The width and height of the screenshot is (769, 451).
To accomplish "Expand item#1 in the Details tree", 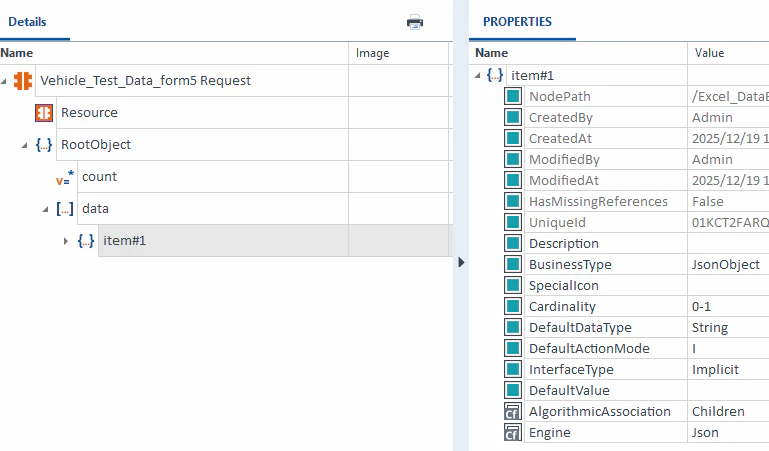I will tap(66, 241).
